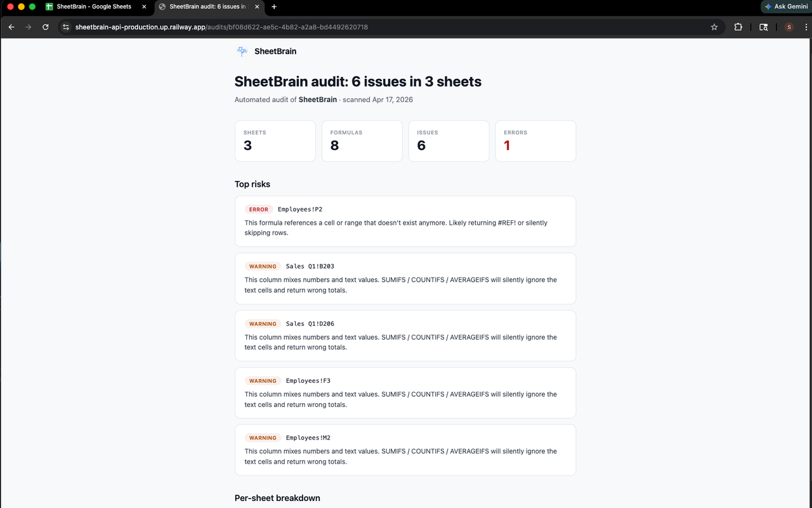Select the Employees!P2 error card
Screen dimensions: 812x508
[x=405, y=221]
